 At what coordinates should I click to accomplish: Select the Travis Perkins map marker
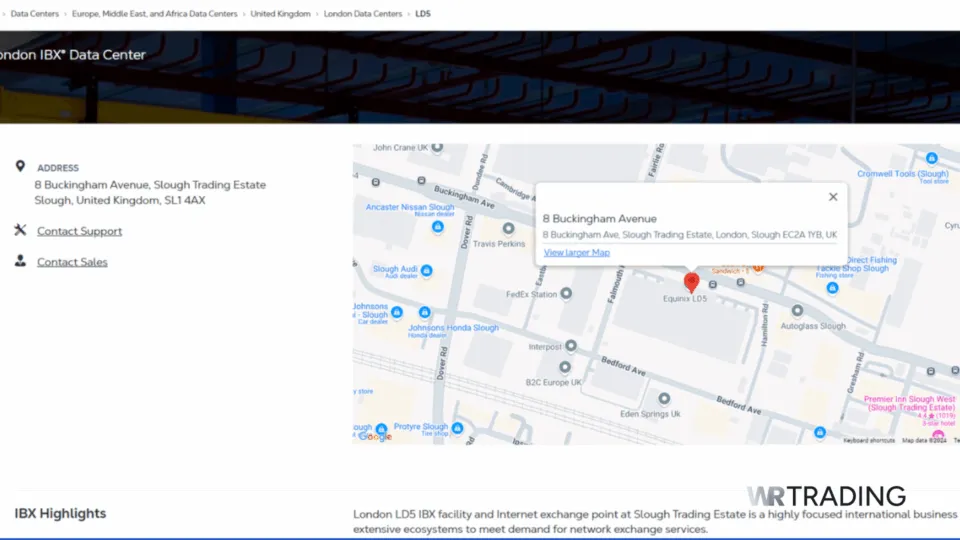tap(508, 229)
